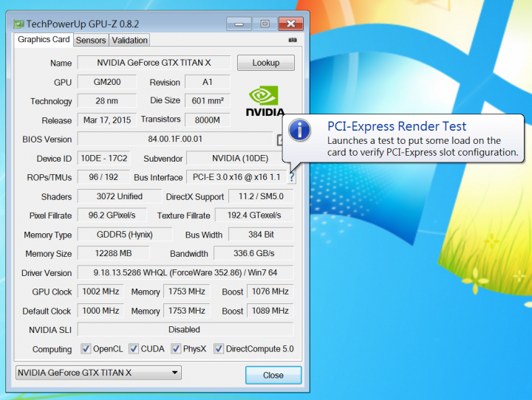Click the Transistors value 8000M

[x=208, y=120]
